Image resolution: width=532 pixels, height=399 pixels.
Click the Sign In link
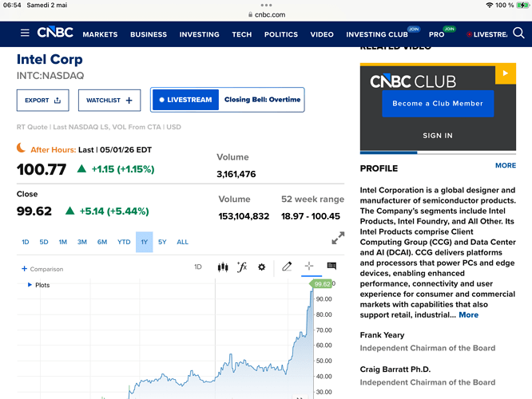tap(438, 136)
